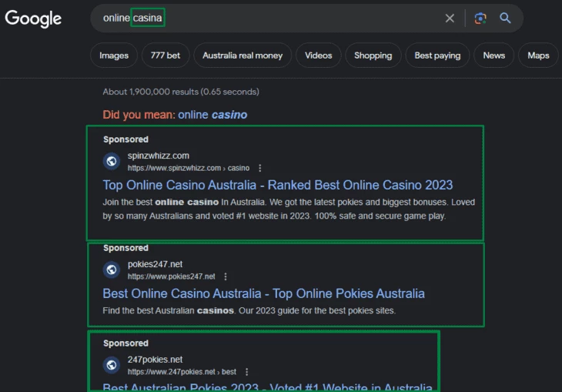
Task: Open Google Lens image search
Action: [480, 18]
